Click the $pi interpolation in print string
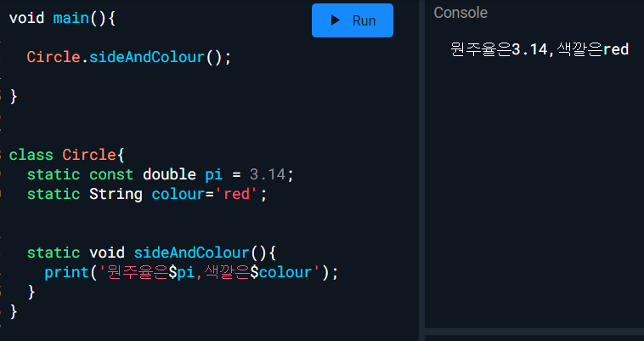644x341 pixels. [x=183, y=272]
